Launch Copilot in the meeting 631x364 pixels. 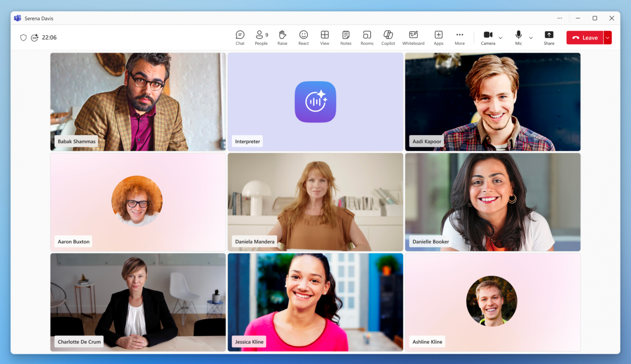click(x=388, y=37)
